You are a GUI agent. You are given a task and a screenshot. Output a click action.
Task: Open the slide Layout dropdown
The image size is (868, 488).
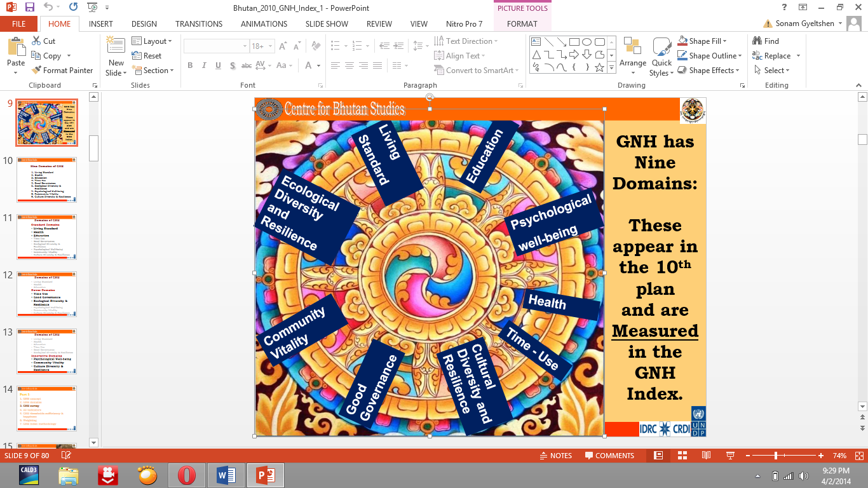point(152,41)
